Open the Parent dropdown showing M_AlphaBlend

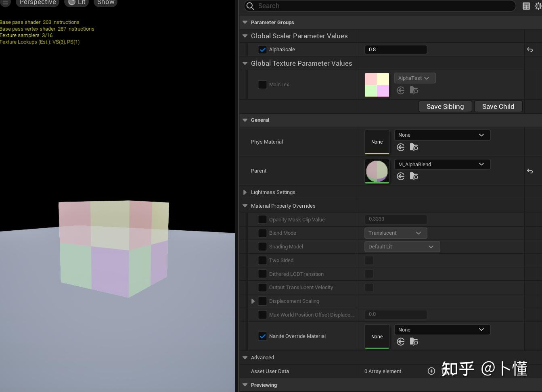tap(442, 164)
